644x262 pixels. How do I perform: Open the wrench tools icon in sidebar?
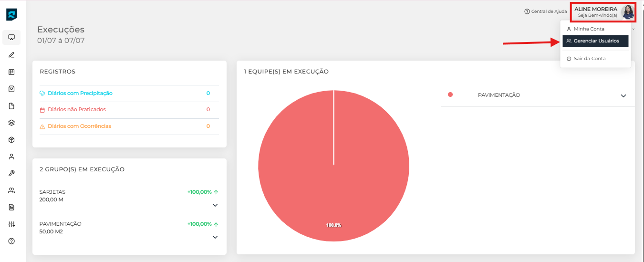coord(11,173)
